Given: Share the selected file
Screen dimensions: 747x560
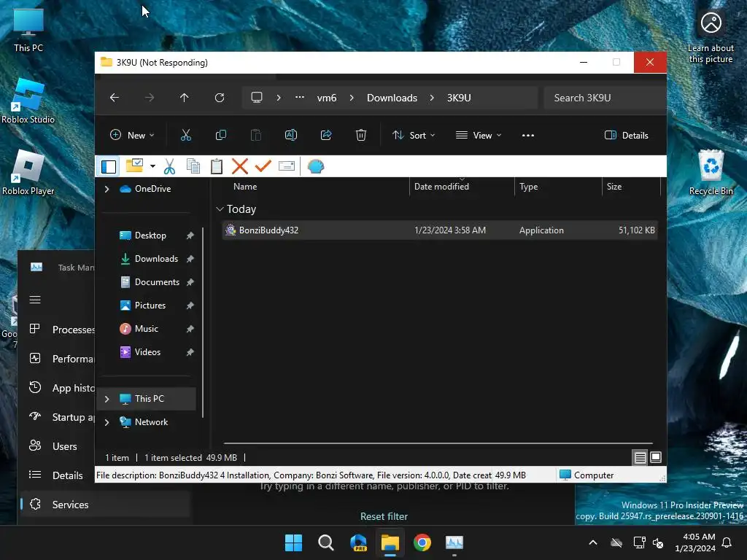Looking at the screenshot, I should pos(326,135).
